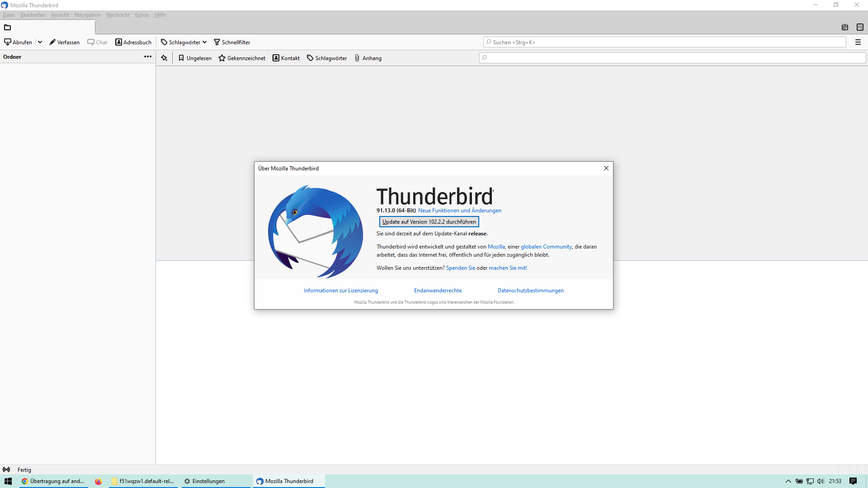Open Verfassen to compose a message
Viewport: 868px width, 488px height.
(x=64, y=42)
